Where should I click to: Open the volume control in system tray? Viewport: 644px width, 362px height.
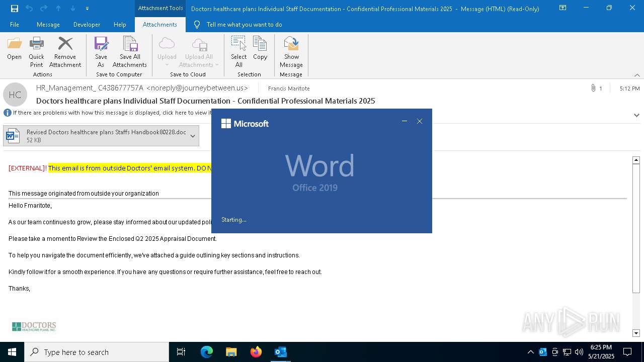pyautogui.click(x=579, y=352)
